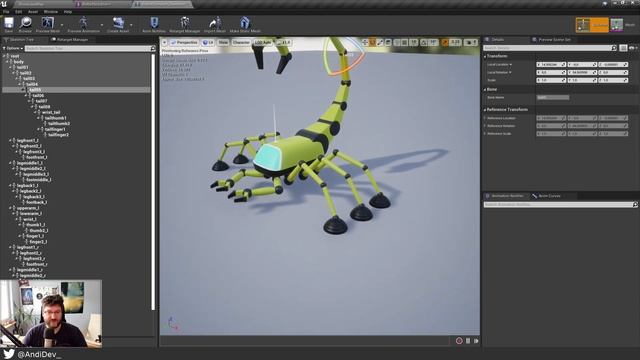Open the viewport options arrow menu
The width and height of the screenshot is (640, 360).
[164, 42]
